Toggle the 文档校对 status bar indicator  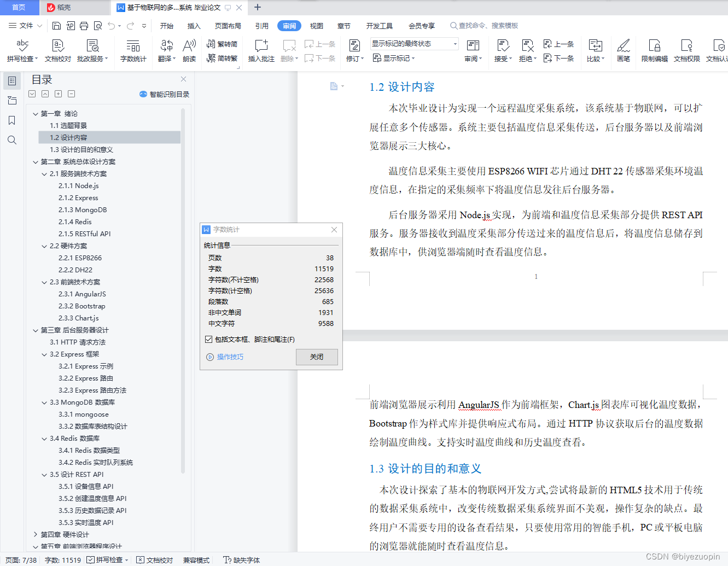(x=155, y=560)
